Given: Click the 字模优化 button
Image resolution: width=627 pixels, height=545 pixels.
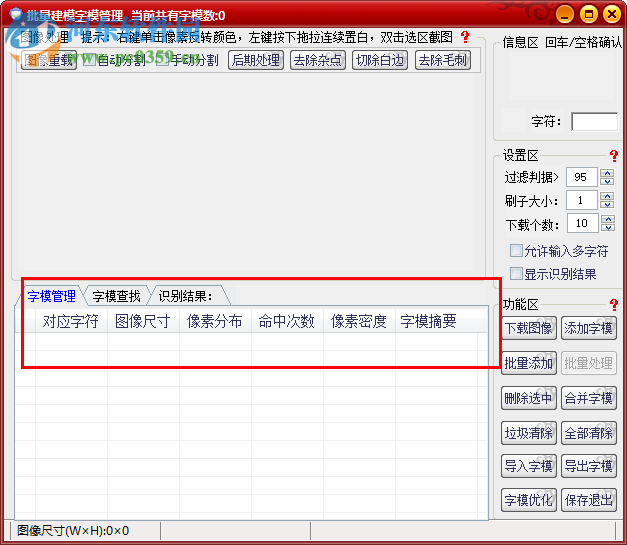Looking at the screenshot, I should (529, 500).
